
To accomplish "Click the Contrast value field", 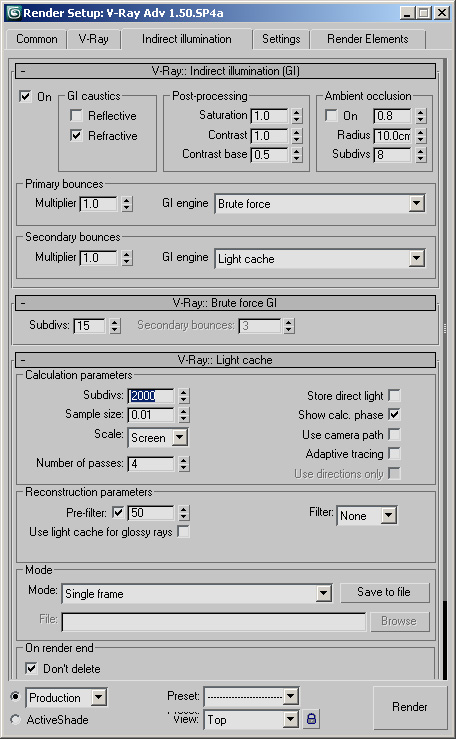I will pyautogui.click(x=269, y=135).
